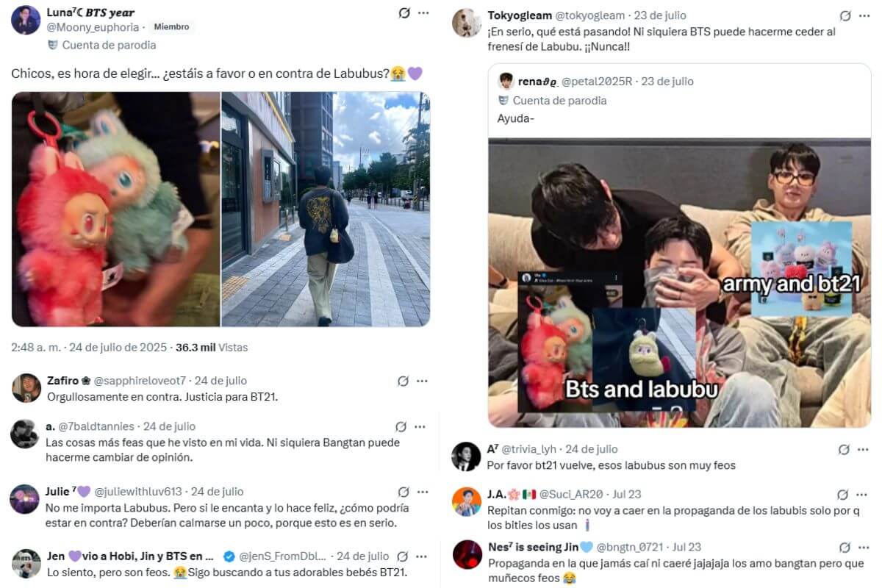Click verified badge next to Jen's name

click(x=229, y=556)
